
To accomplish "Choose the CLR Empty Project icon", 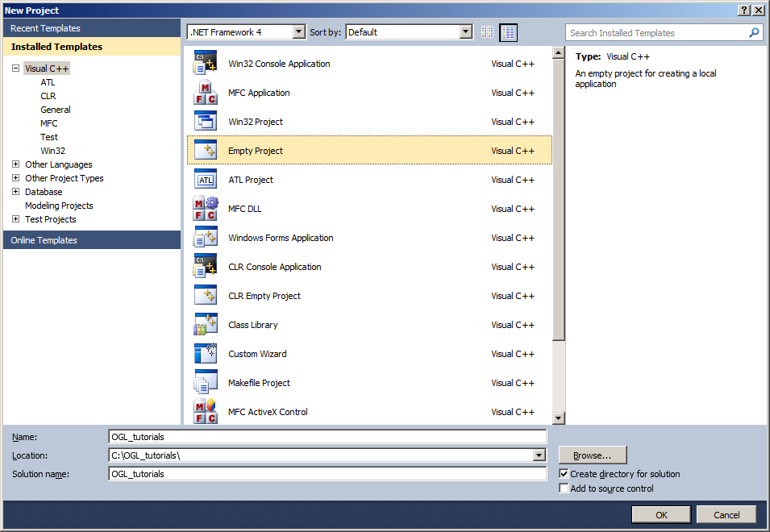I will coord(206,296).
